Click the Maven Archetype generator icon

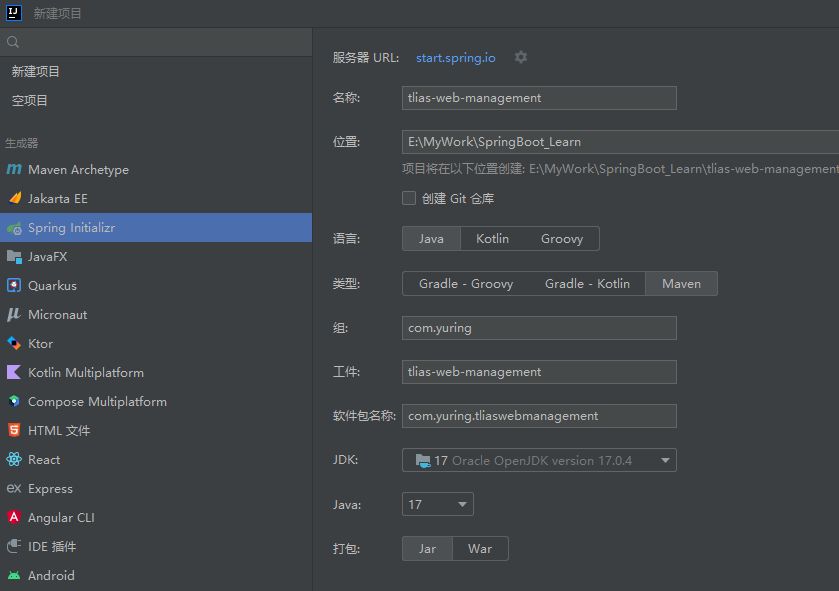click(x=14, y=170)
